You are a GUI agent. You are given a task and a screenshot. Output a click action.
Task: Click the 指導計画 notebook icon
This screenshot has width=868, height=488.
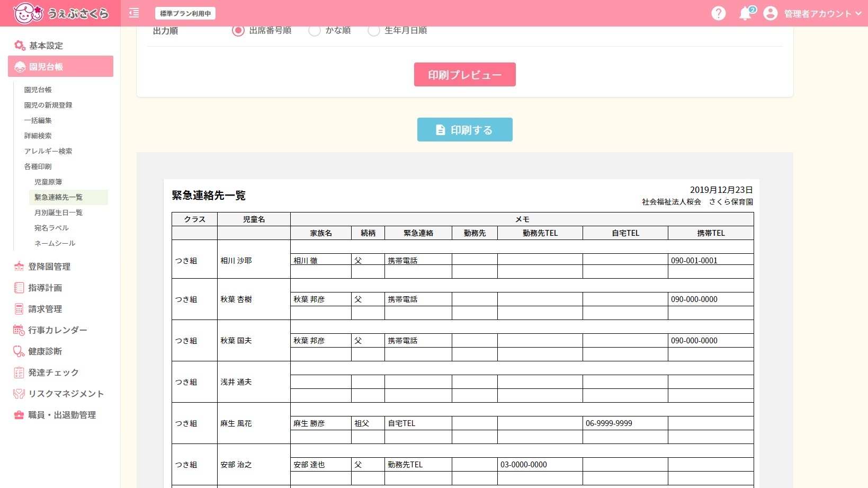(x=19, y=288)
